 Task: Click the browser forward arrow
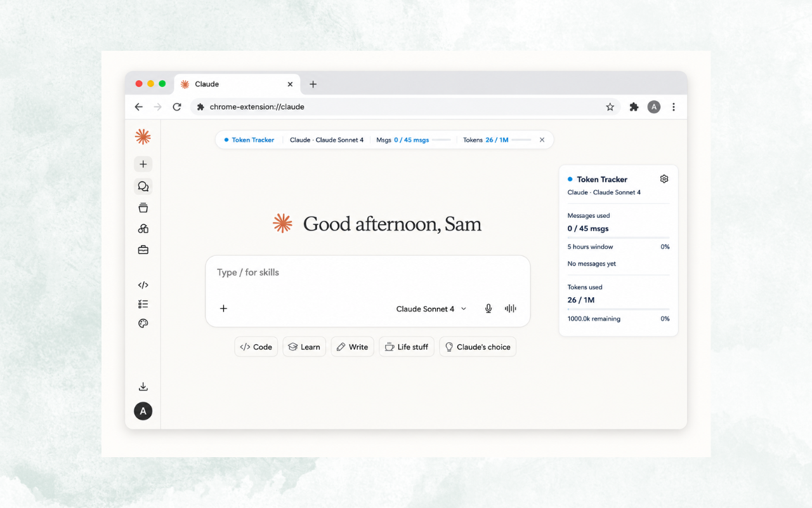click(x=158, y=107)
